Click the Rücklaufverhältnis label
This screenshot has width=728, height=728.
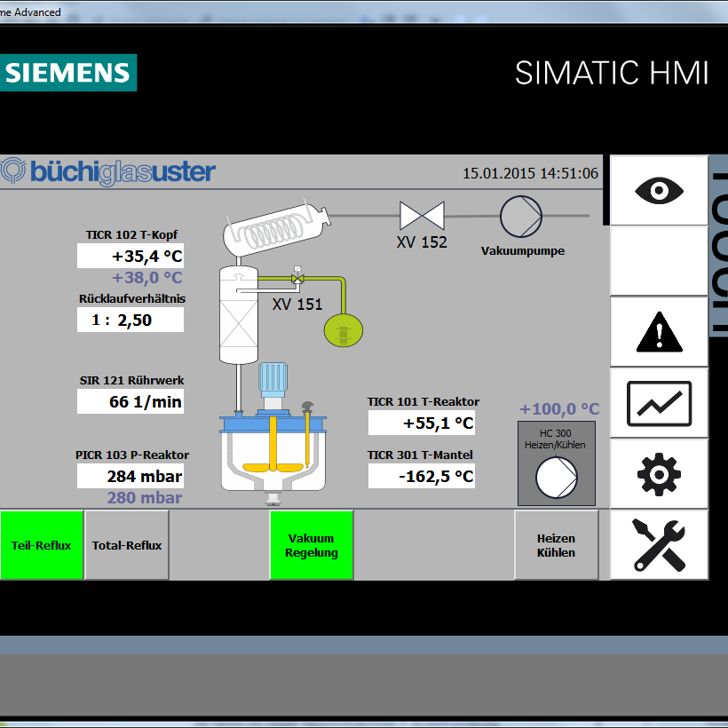click(132, 299)
